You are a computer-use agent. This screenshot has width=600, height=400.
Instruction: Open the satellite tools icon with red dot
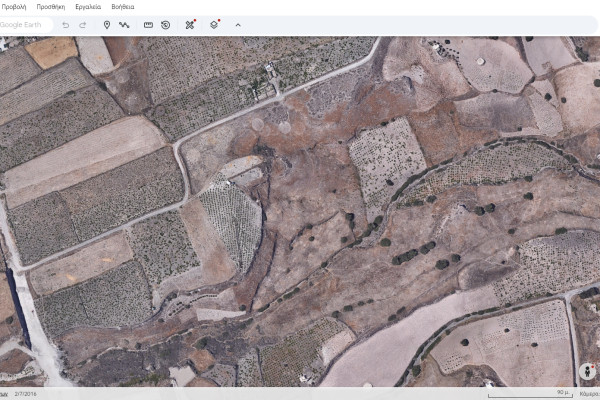tap(190, 24)
